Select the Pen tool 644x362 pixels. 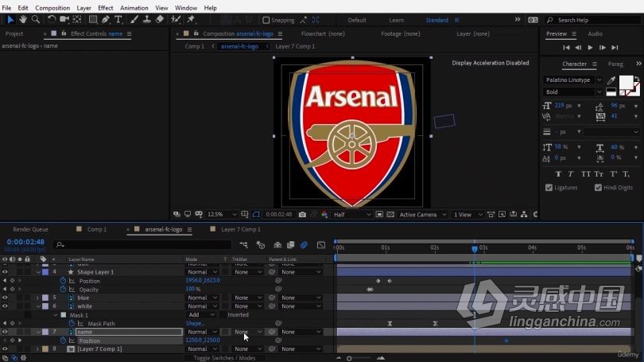click(106, 19)
